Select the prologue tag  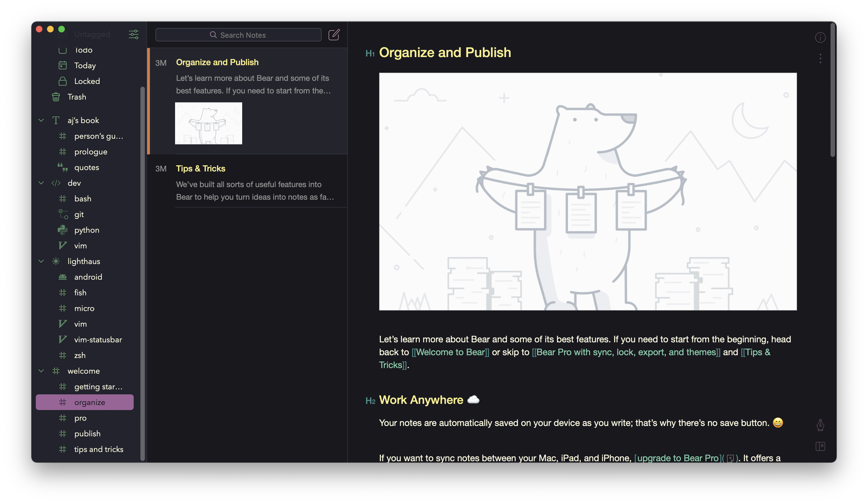(x=85, y=152)
